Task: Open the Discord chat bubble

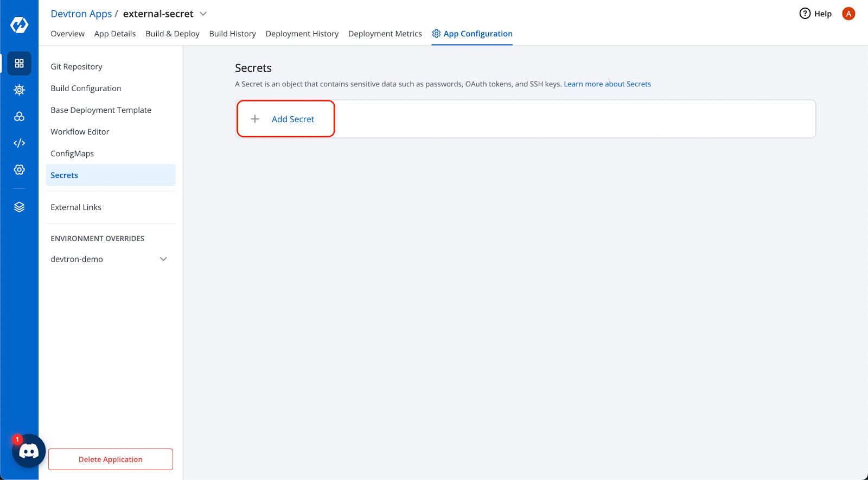Action: (29, 451)
